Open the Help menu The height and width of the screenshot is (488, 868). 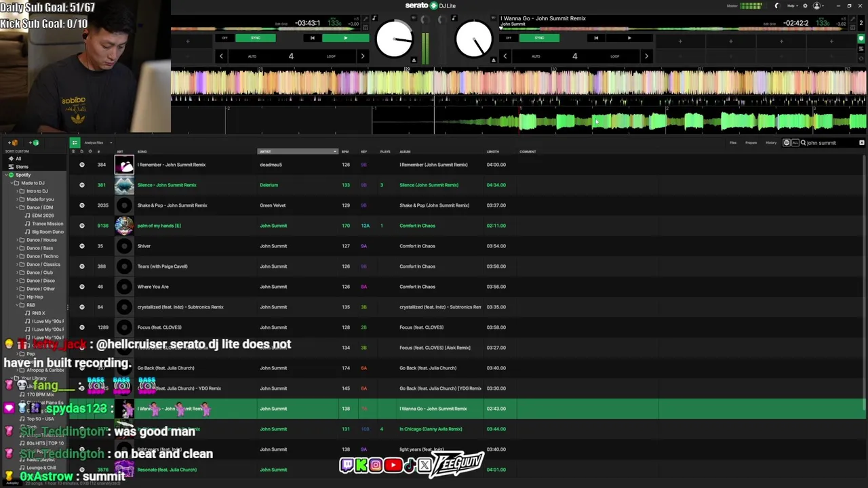click(791, 6)
